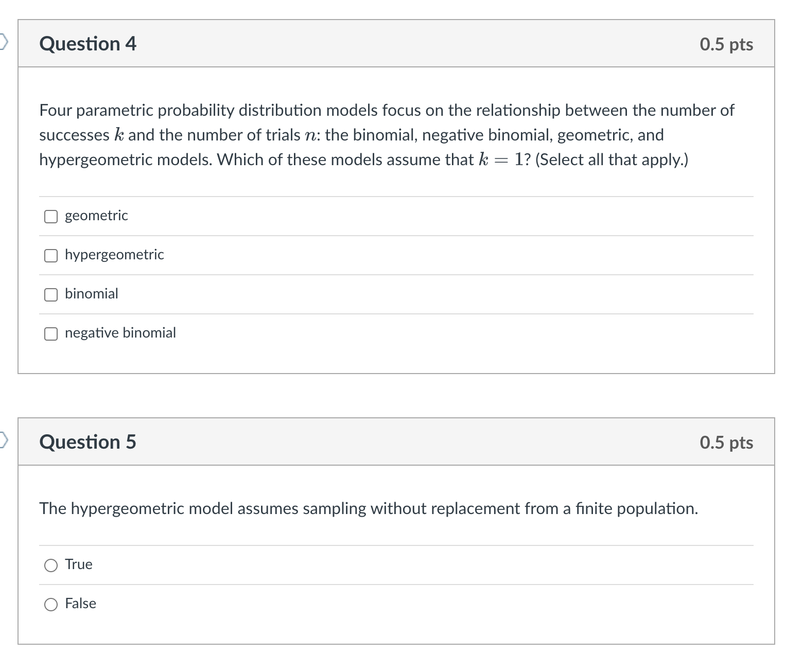
Task: Expand the chevron beside Question 5
Action: (x=3, y=440)
